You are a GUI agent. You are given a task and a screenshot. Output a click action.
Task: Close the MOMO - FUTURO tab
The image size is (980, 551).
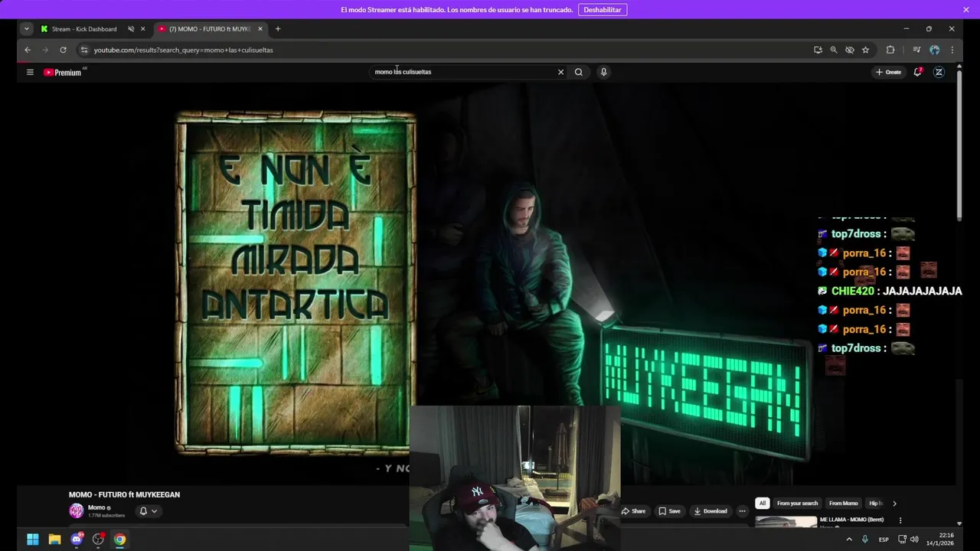pos(260,29)
